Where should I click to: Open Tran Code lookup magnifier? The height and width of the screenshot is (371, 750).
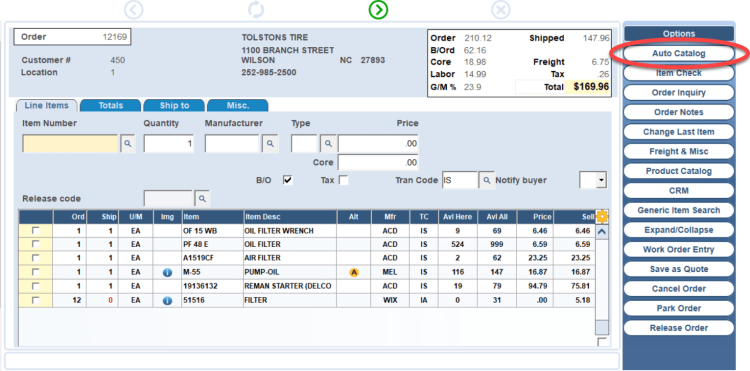pos(486,180)
